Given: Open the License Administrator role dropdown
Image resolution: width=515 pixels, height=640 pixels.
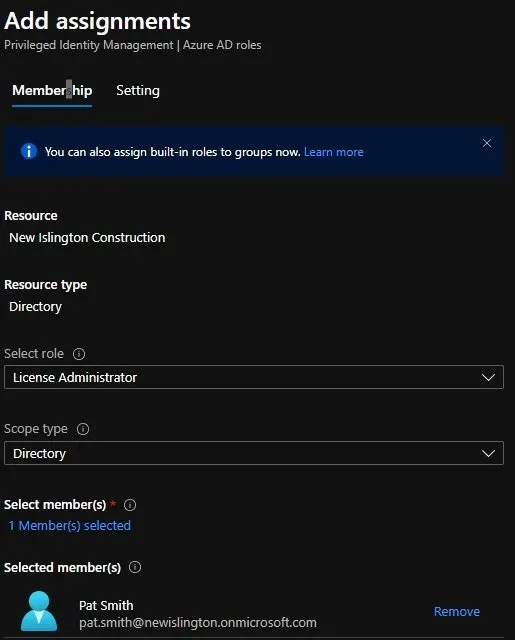Looking at the screenshot, I should (x=254, y=377).
